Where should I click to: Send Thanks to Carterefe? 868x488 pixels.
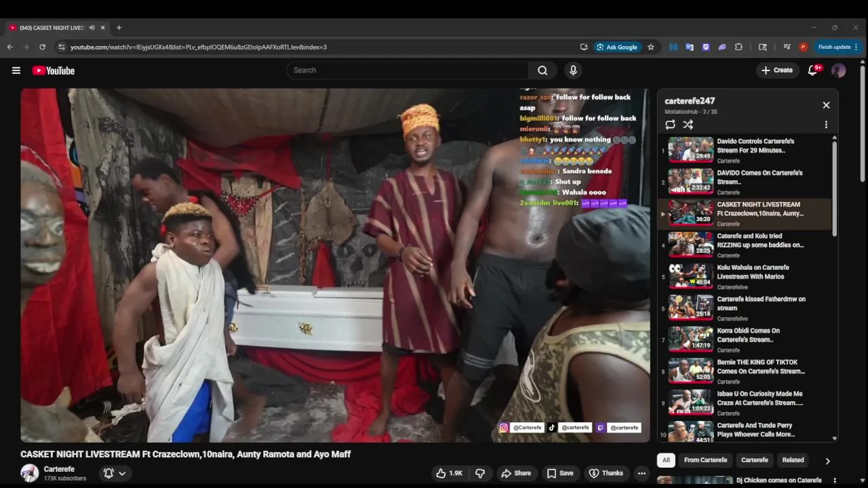point(606,473)
